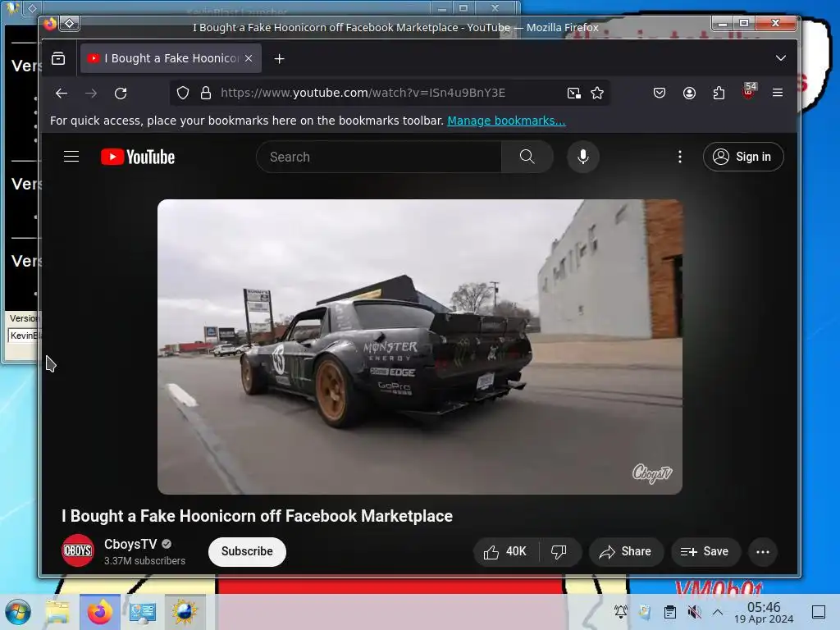Save page to Pocket
Screen dimensions: 840x630
pyautogui.click(x=660, y=94)
